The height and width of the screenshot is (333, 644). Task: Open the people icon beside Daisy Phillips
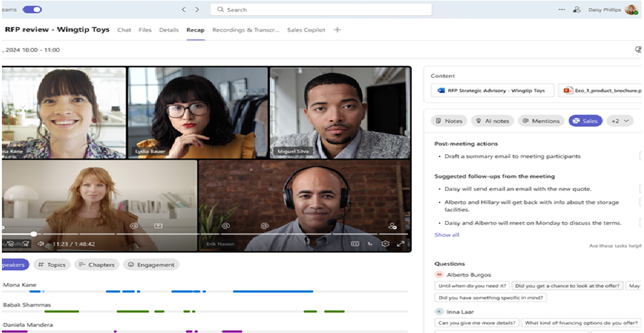[577, 10]
